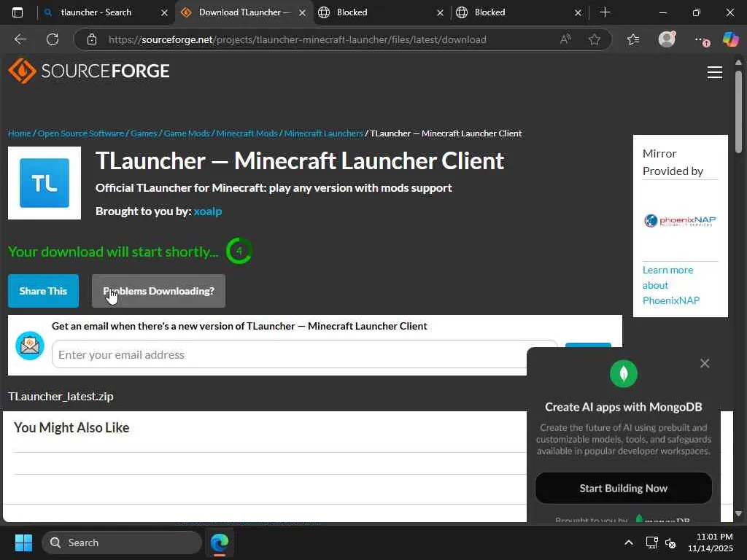Click the browser address bar URL
Image resolution: width=747 pixels, height=560 pixels.
[298, 39]
